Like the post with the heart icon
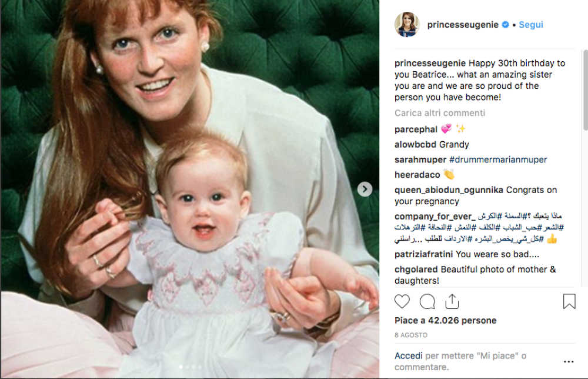Viewport: 588px width, 379px height. (x=402, y=302)
